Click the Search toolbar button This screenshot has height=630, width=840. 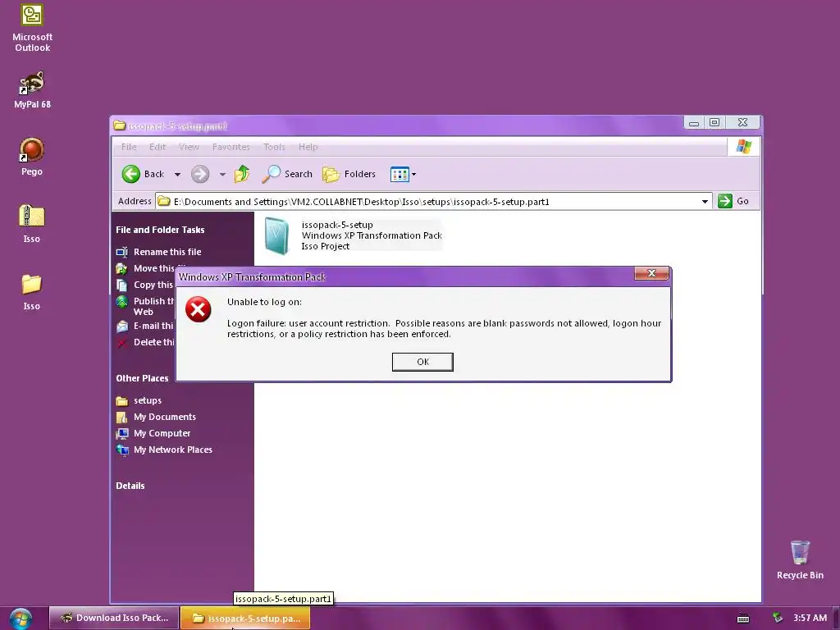[x=287, y=174]
